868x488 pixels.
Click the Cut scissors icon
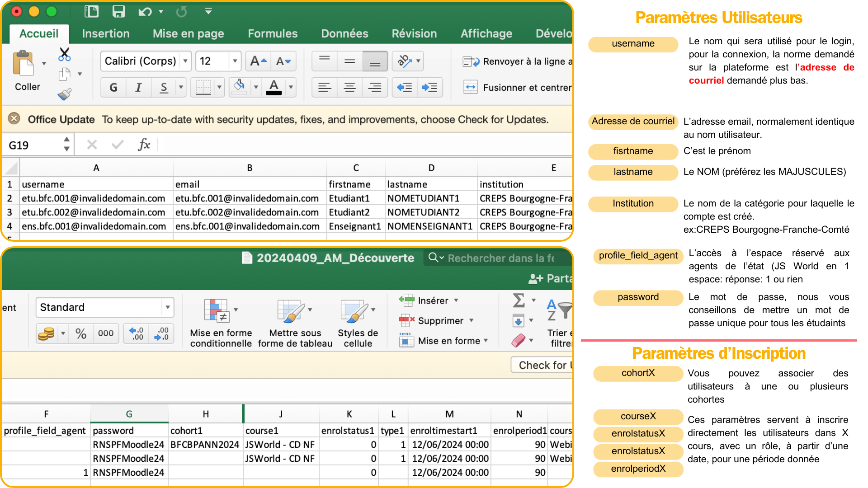tap(65, 54)
